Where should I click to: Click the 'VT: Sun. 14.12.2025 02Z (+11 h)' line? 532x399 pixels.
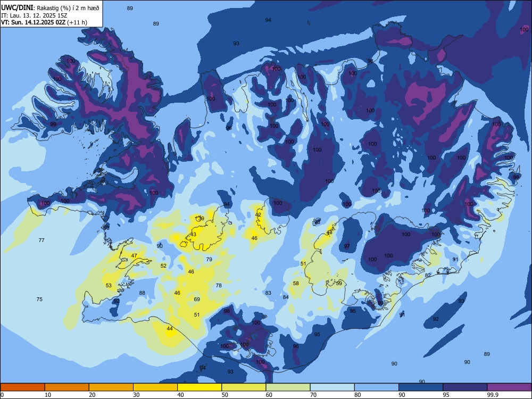[44, 22]
